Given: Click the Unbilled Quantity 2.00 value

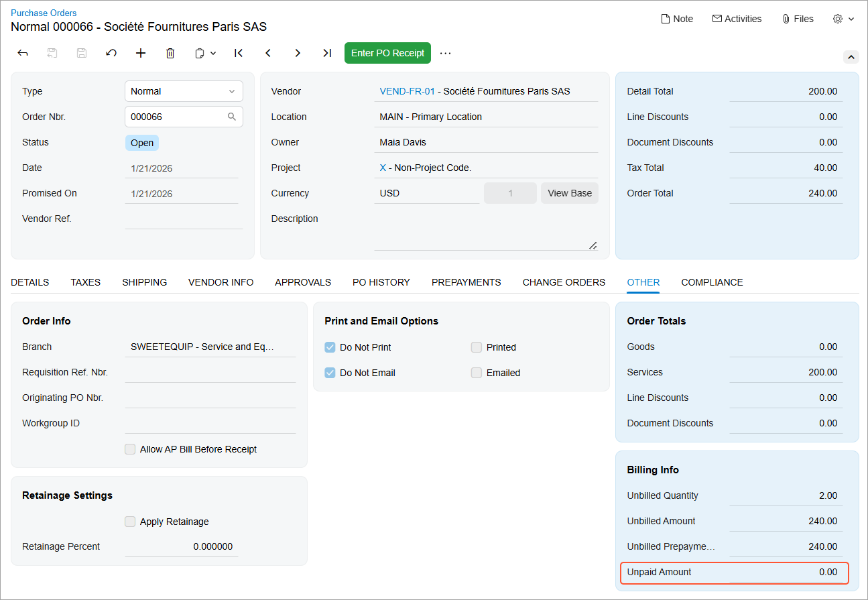Looking at the screenshot, I should pos(828,495).
